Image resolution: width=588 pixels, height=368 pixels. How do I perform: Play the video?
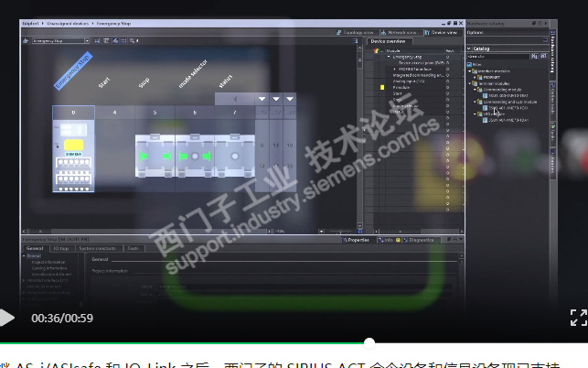click(x=6, y=318)
